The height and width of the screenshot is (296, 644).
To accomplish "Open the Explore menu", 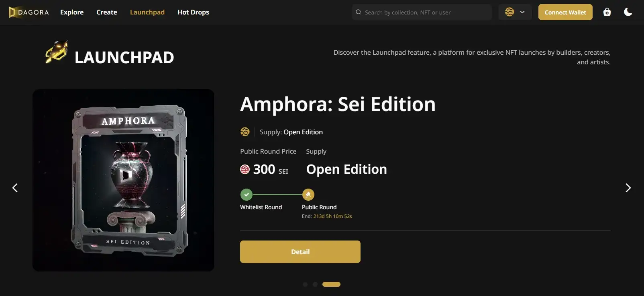I will 72,12.
